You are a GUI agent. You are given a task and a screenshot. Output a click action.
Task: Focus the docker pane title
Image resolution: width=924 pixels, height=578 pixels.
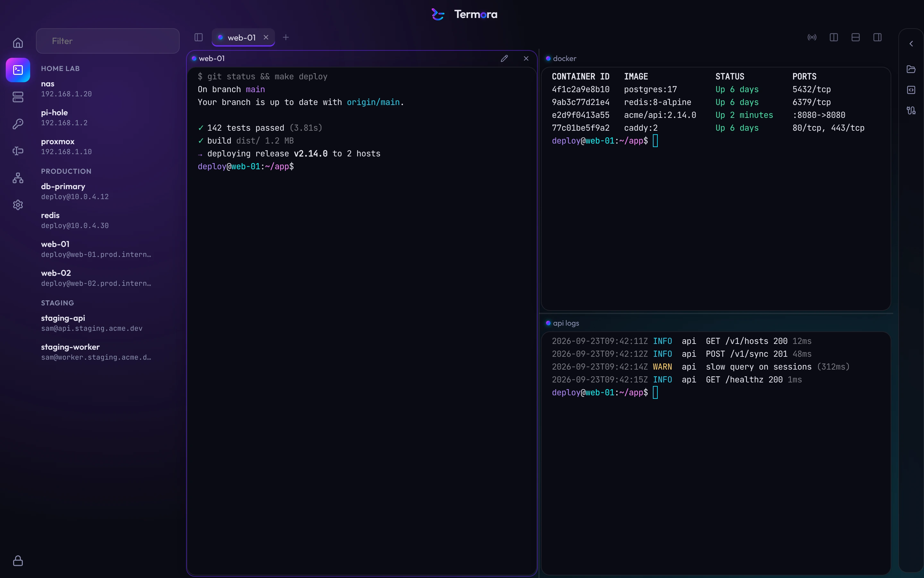pos(564,58)
